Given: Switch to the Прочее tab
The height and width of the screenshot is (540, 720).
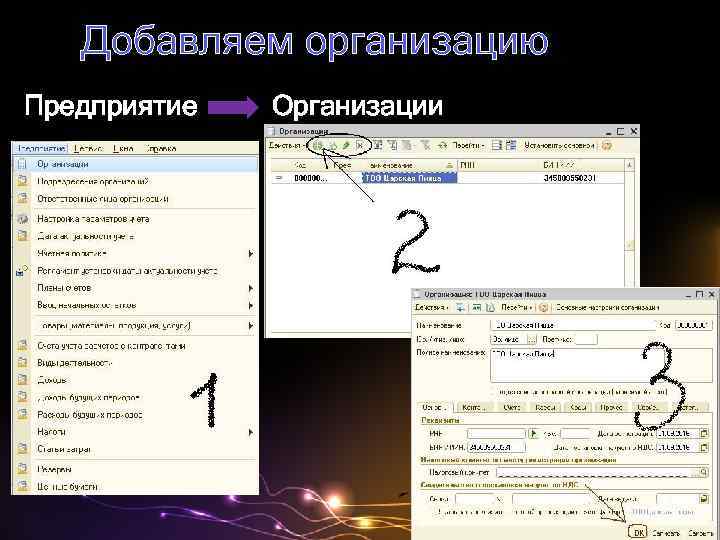Looking at the screenshot, I should 611,407.
